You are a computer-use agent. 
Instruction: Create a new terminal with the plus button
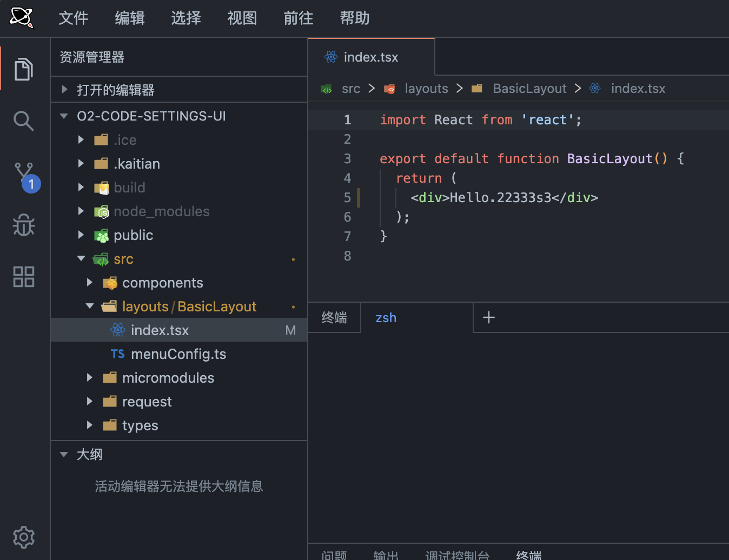[488, 317]
